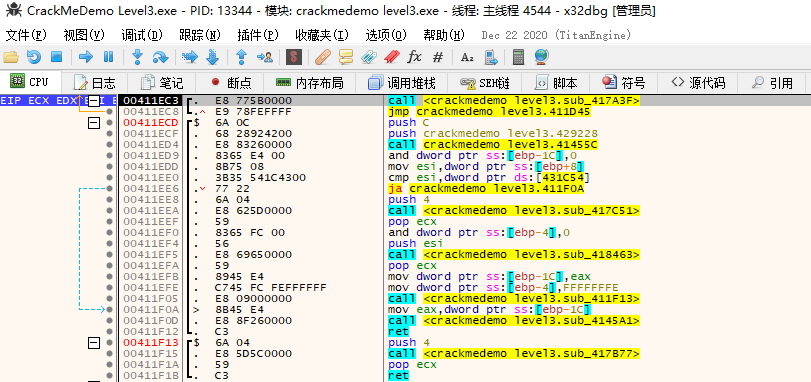Open the Functions fx icon
The image size is (811, 382).
(414, 57)
